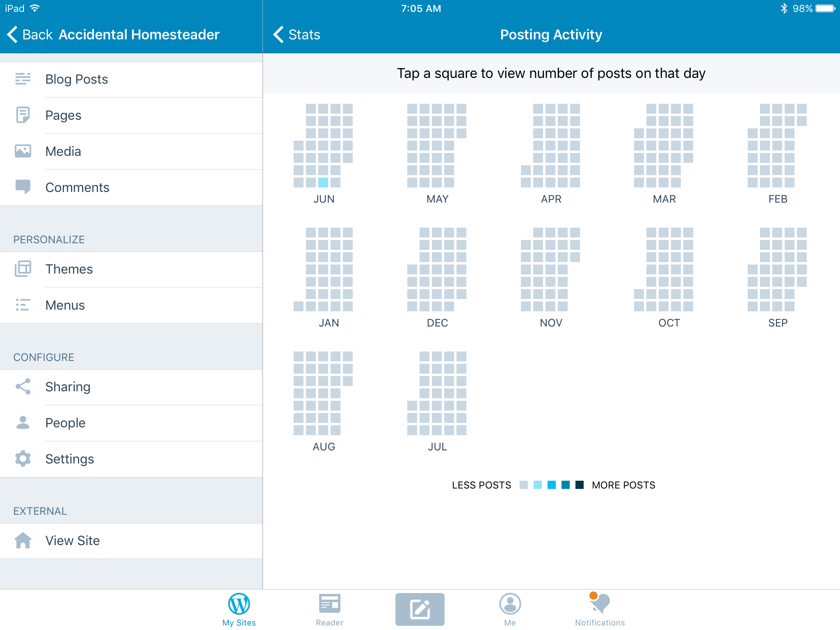Tap the darkest navy legend swatch

click(580, 485)
